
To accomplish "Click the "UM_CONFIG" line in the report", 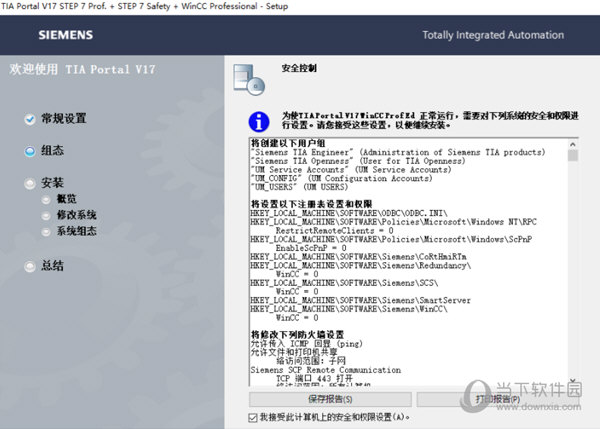I will [341, 179].
